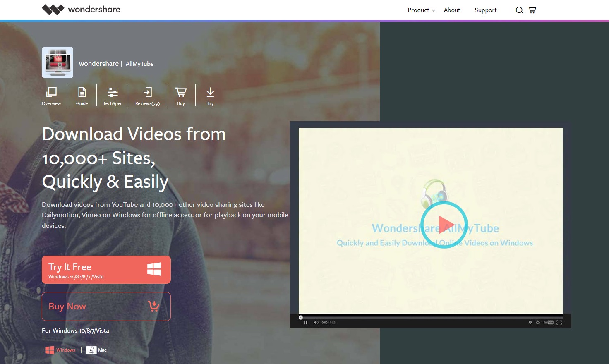This screenshot has width=609, height=364.
Task: Click the 'Download Videos from' headline
Action: [x=134, y=134]
